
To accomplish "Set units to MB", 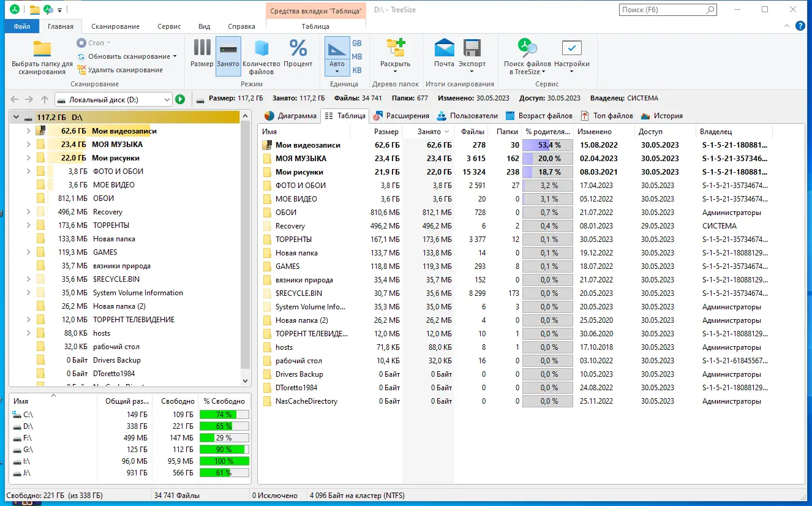I will [356, 56].
